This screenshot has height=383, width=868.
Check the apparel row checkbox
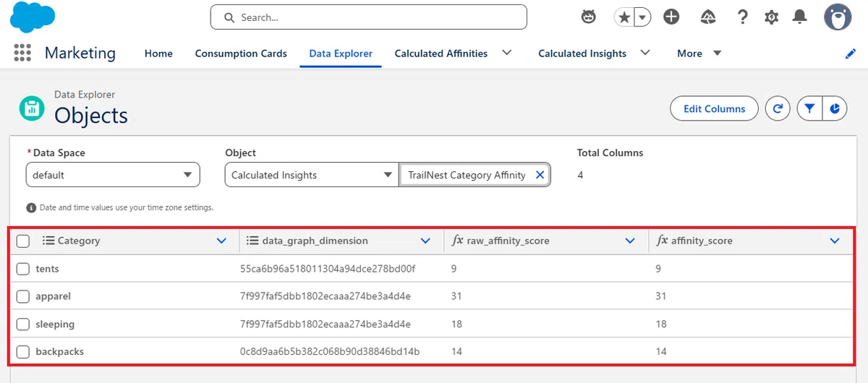[22, 296]
